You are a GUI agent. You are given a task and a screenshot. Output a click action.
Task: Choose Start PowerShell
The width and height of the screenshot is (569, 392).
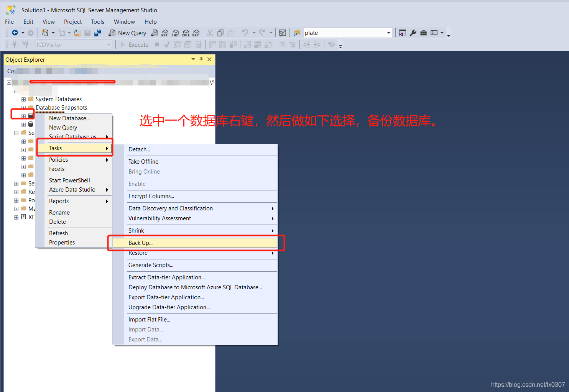[74, 180]
